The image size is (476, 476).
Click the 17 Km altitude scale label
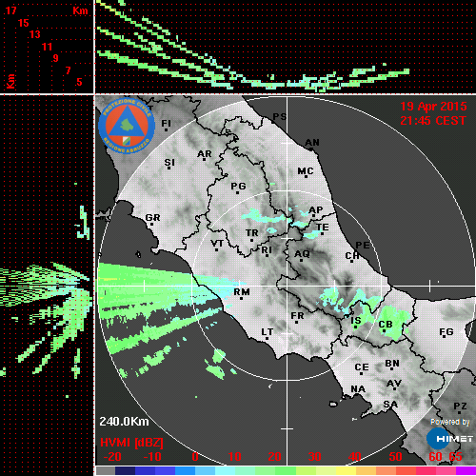tap(11, 10)
